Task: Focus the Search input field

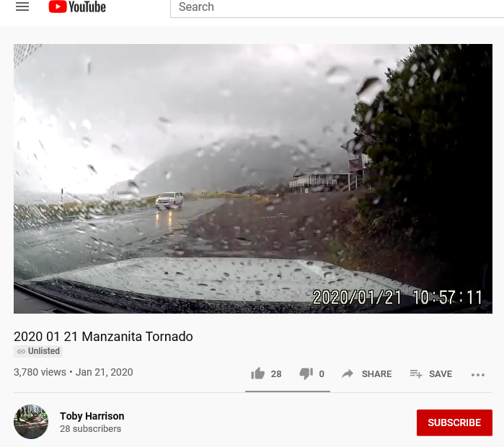Action: [337, 7]
